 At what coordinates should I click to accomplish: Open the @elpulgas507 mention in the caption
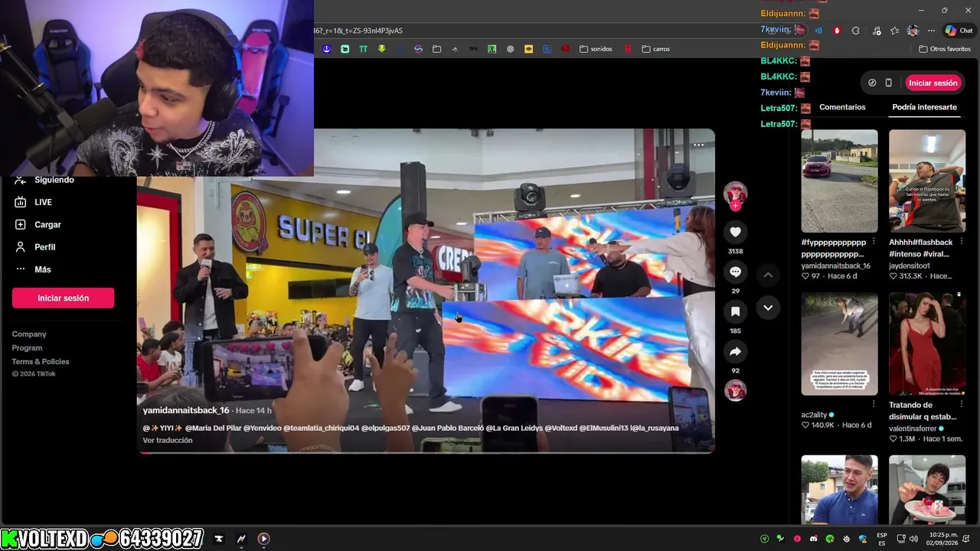point(385,428)
